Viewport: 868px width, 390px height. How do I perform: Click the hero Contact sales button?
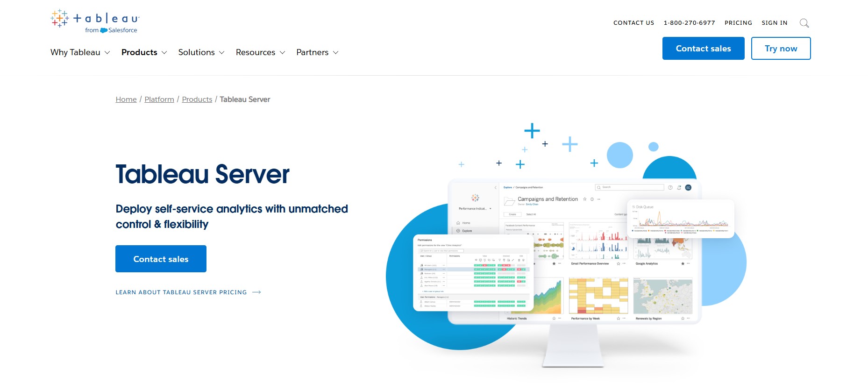pyautogui.click(x=161, y=259)
